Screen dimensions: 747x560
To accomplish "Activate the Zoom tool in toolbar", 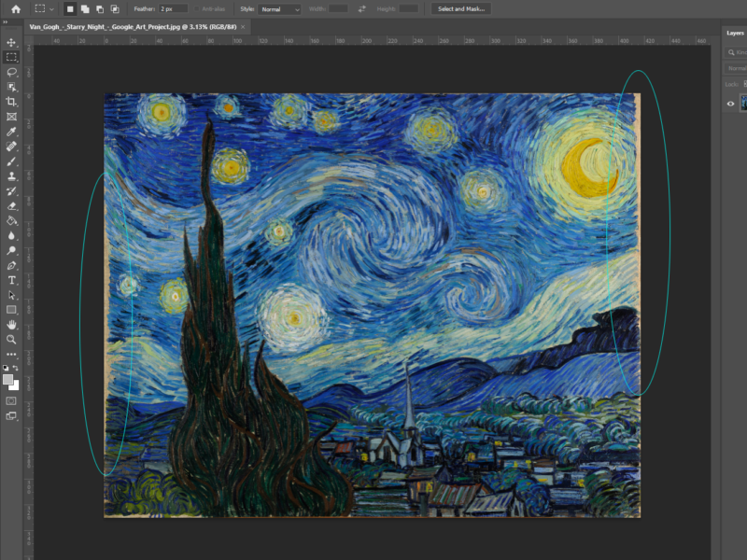I will [x=11, y=339].
